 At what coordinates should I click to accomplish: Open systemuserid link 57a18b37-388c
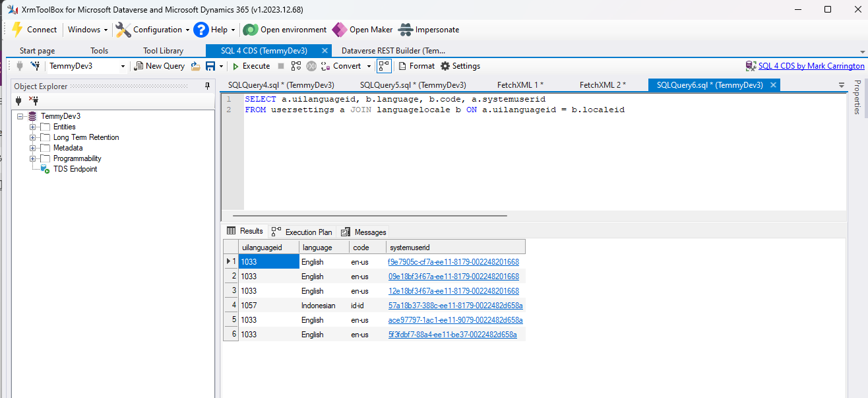coord(456,306)
